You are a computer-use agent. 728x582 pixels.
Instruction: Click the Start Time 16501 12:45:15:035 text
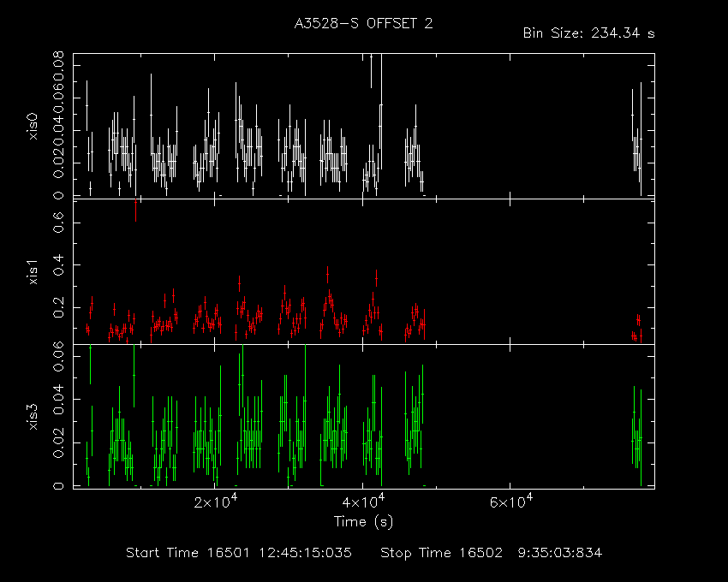(239, 553)
